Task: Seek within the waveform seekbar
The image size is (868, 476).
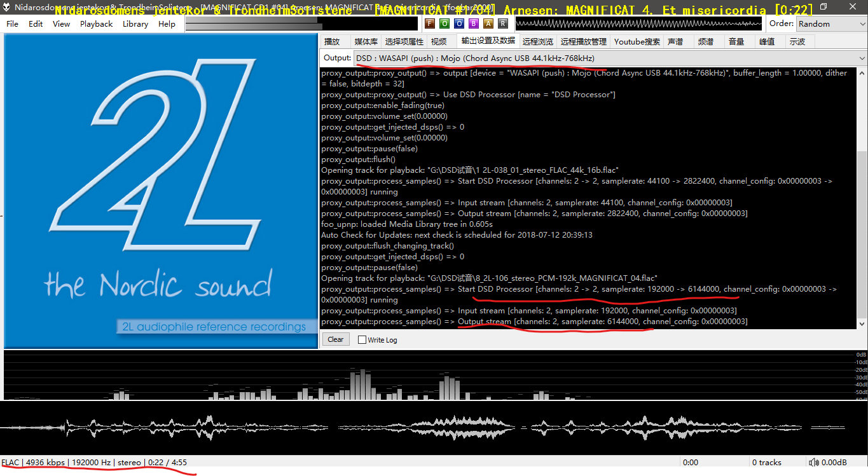Action: point(432,426)
